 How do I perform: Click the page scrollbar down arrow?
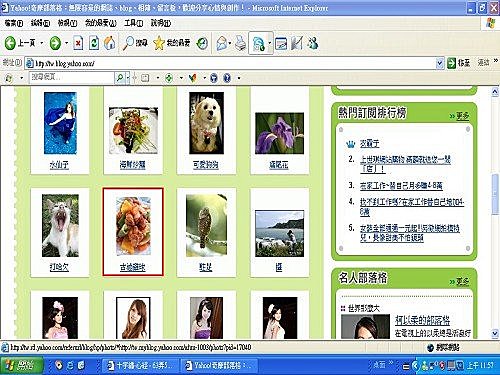pyautogui.click(x=495, y=333)
